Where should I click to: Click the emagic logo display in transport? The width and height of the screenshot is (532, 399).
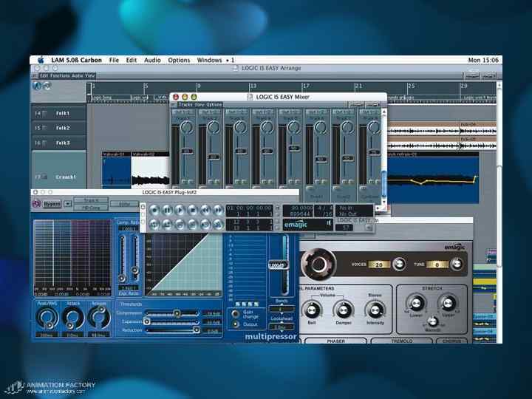pyautogui.click(x=307, y=225)
